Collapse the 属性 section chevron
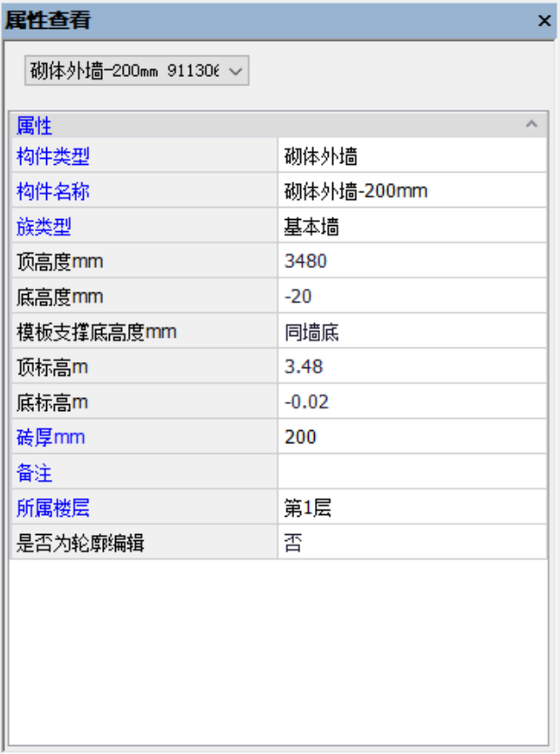This screenshot has width=560, height=754. (x=531, y=125)
